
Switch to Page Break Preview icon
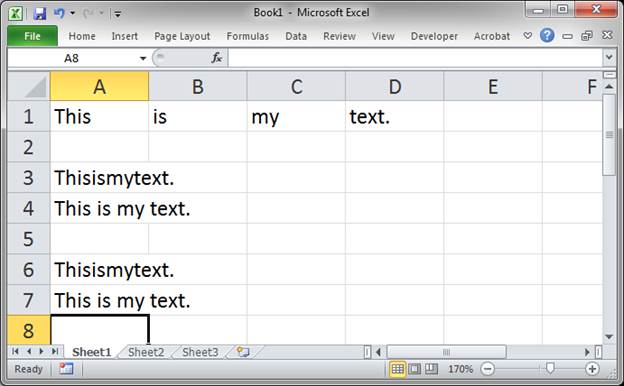(431, 369)
